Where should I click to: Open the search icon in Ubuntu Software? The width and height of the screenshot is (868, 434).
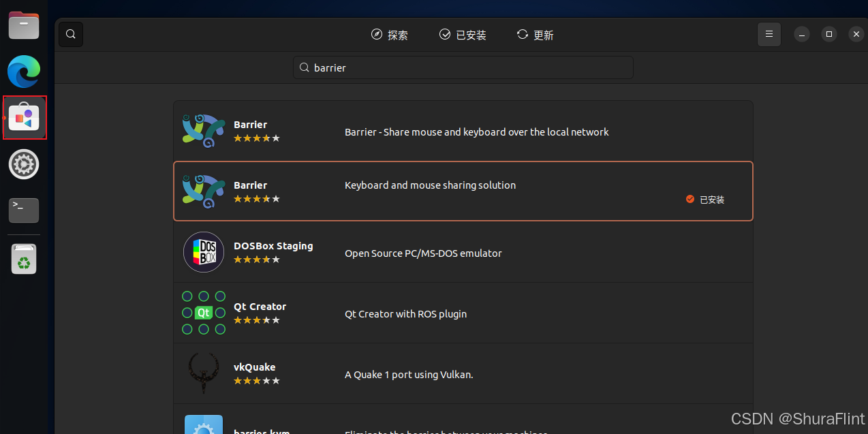tap(71, 34)
